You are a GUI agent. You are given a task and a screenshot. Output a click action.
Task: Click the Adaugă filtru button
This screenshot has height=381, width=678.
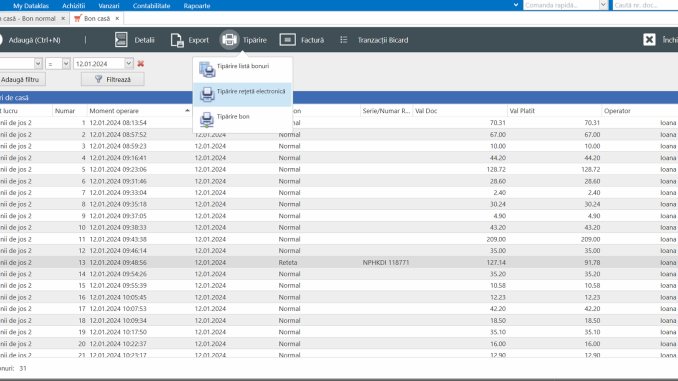point(22,80)
